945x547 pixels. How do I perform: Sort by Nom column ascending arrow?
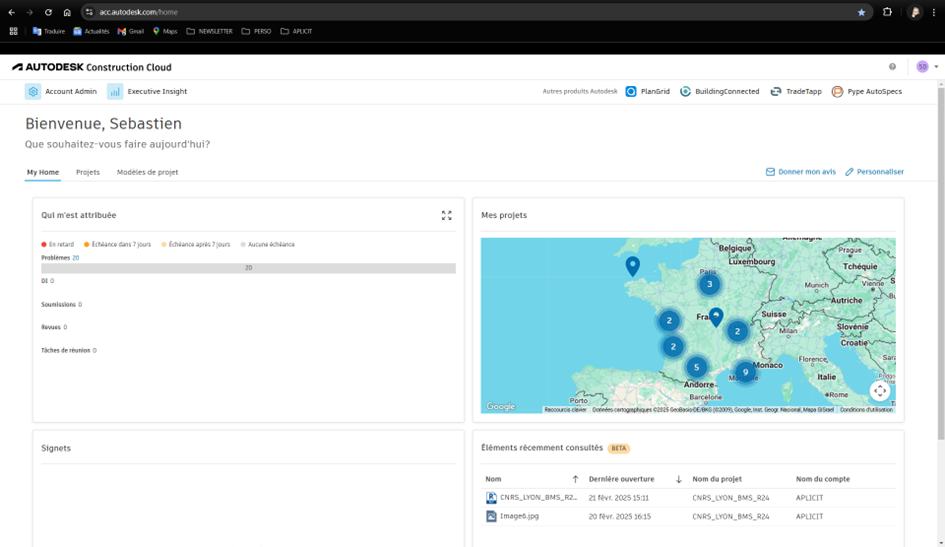click(x=575, y=479)
